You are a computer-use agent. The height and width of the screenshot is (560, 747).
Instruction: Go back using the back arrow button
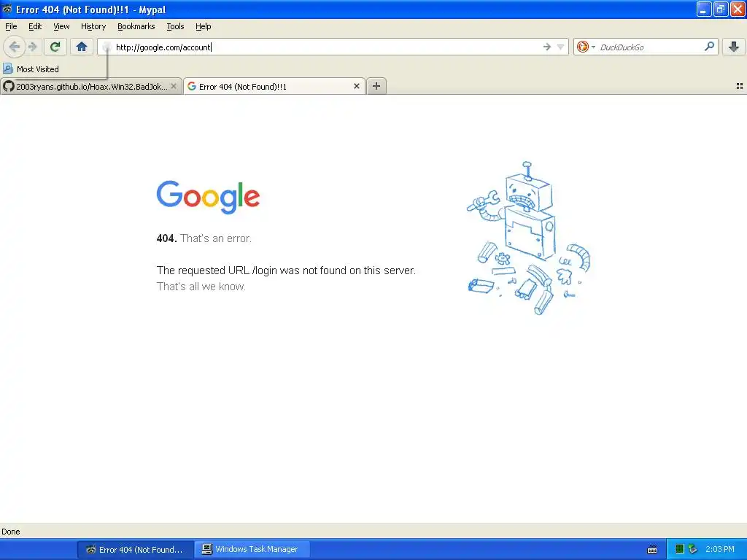coord(15,47)
